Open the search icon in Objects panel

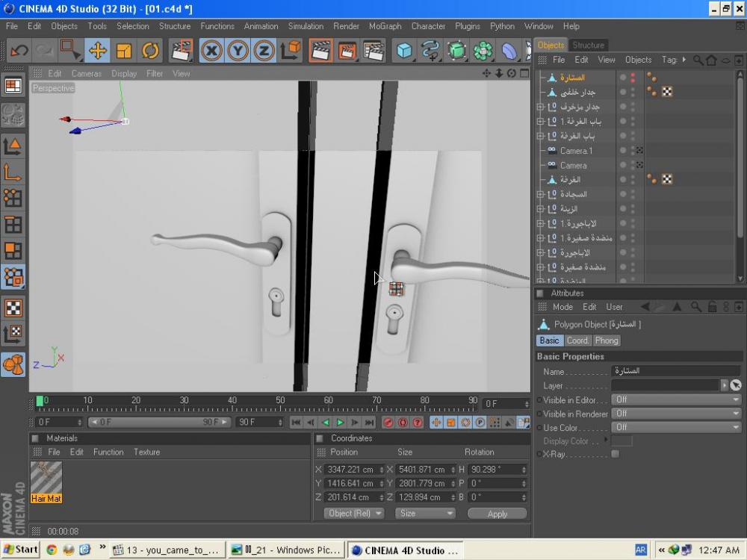coord(698,60)
